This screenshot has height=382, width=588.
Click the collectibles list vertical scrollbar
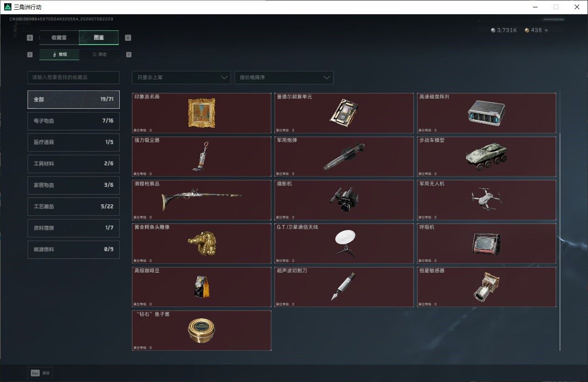[x=560, y=242]
